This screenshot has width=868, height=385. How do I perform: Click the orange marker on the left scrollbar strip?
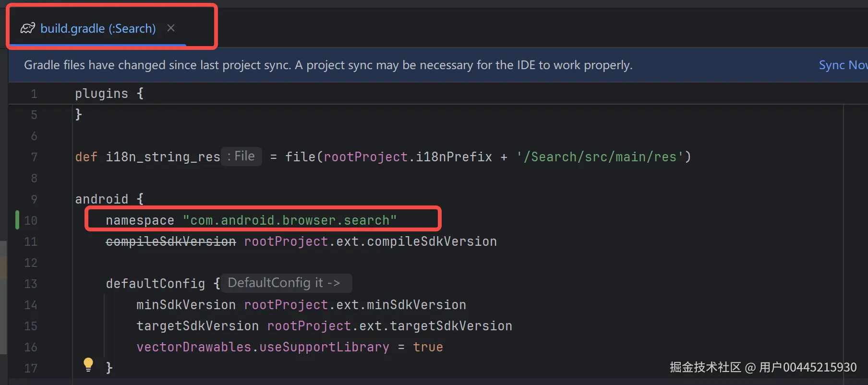click(x=3, y=268)
